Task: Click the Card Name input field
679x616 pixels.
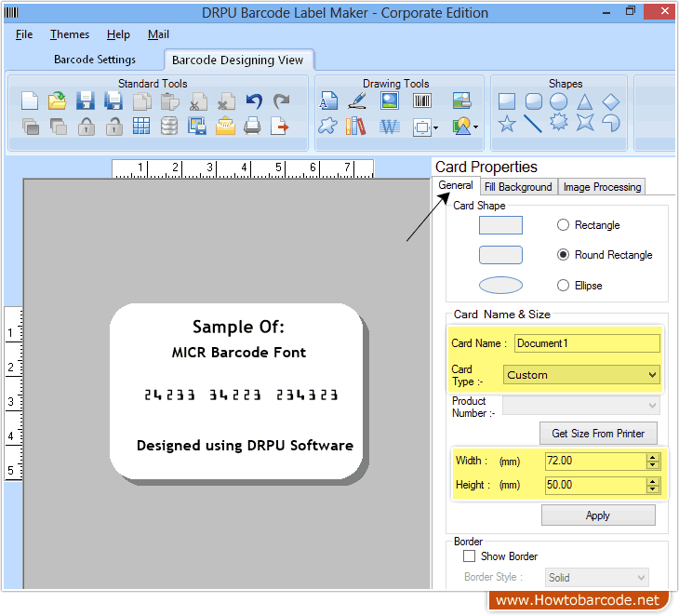Action: 587,343
